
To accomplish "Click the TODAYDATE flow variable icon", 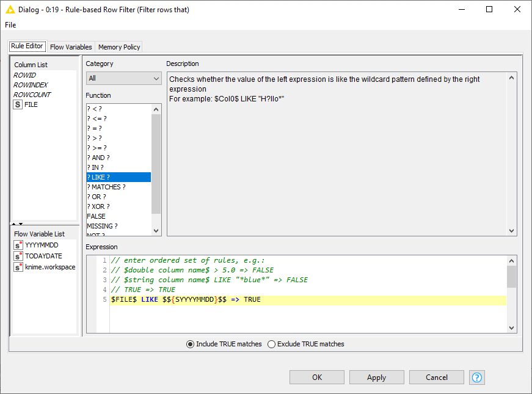I will click(x=18, y=256).
